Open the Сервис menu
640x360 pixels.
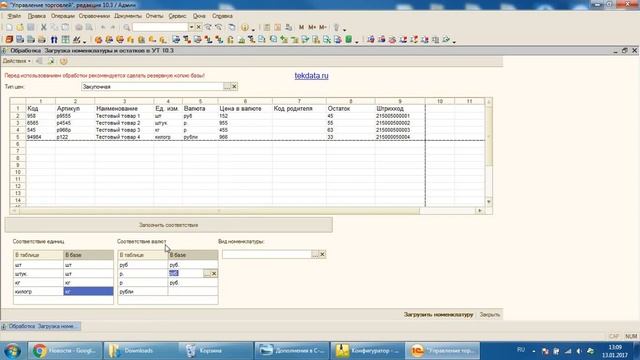coord(177,16)
